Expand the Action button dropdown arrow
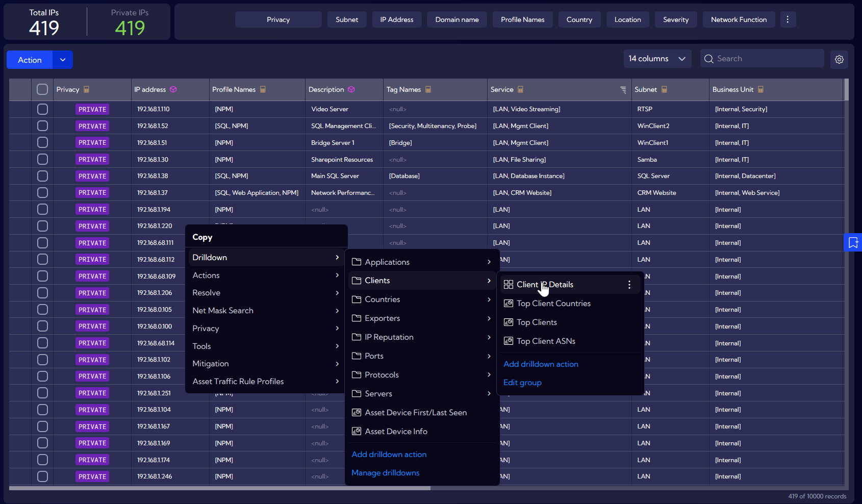This screenshot has height=504, width=862. (x=63, y=60)
